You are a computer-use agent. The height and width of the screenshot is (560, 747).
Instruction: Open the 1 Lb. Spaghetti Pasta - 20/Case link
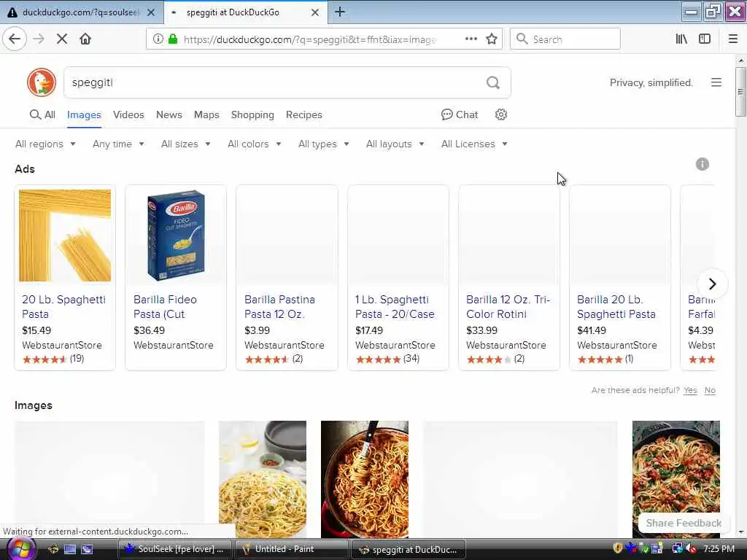coord(395,307)
